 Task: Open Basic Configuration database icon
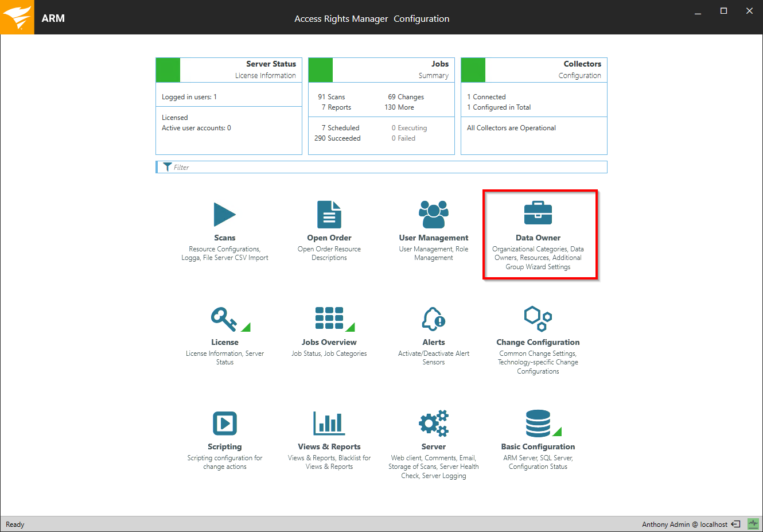tap(538, 424)
